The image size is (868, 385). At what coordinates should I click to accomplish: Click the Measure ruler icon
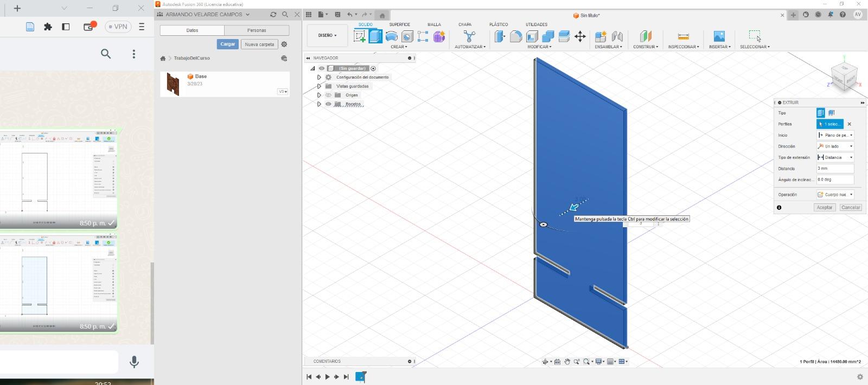pyautogui.click(x=683, y=36)
